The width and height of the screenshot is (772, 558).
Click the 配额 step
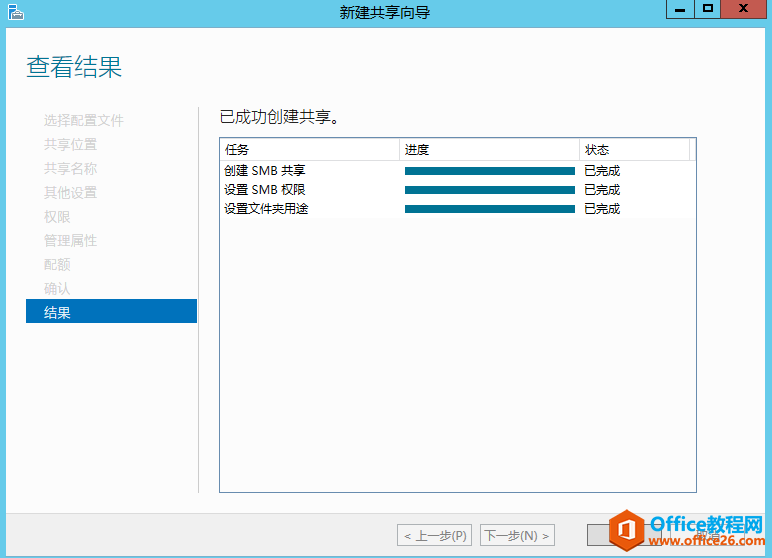57,264
